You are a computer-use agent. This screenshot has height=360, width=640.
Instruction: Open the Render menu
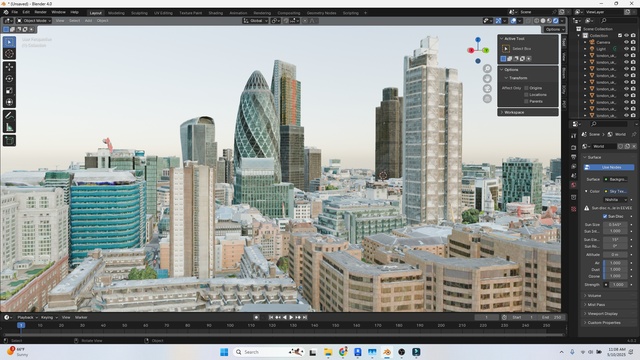pos(40,12)
